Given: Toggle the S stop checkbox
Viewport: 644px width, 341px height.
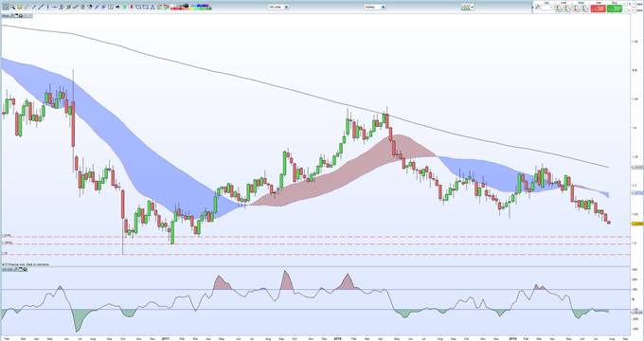Looking at the screenshot, I should [626, 4].
